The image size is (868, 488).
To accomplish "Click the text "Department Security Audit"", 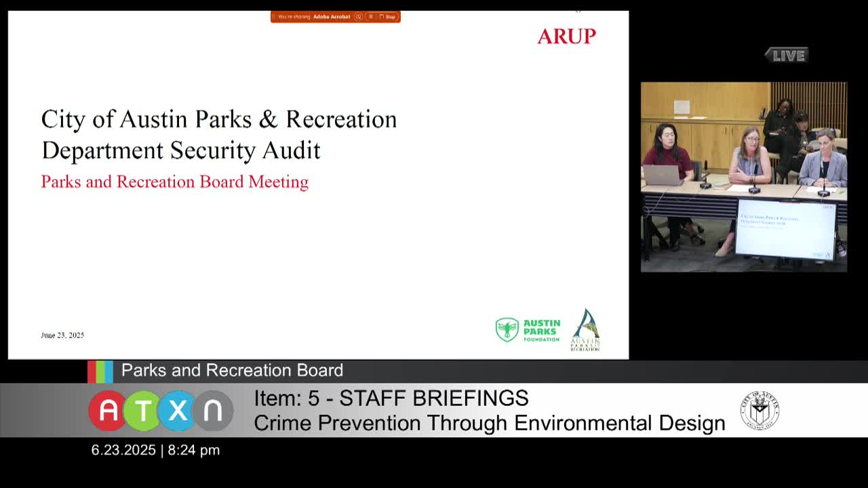I will tap(181, 150).
